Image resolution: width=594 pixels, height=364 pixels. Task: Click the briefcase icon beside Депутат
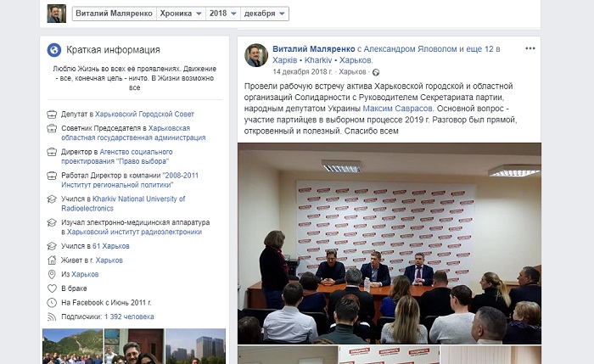point(52,114)
